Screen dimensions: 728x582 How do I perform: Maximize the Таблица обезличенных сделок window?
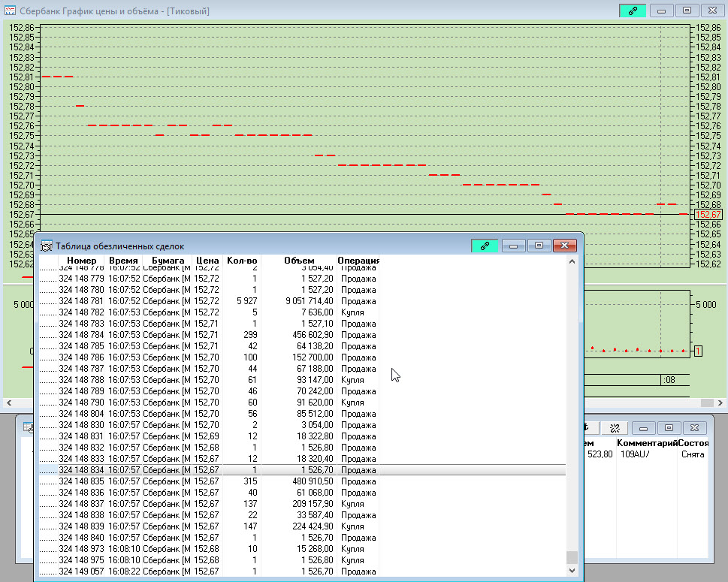click(538, 246)
